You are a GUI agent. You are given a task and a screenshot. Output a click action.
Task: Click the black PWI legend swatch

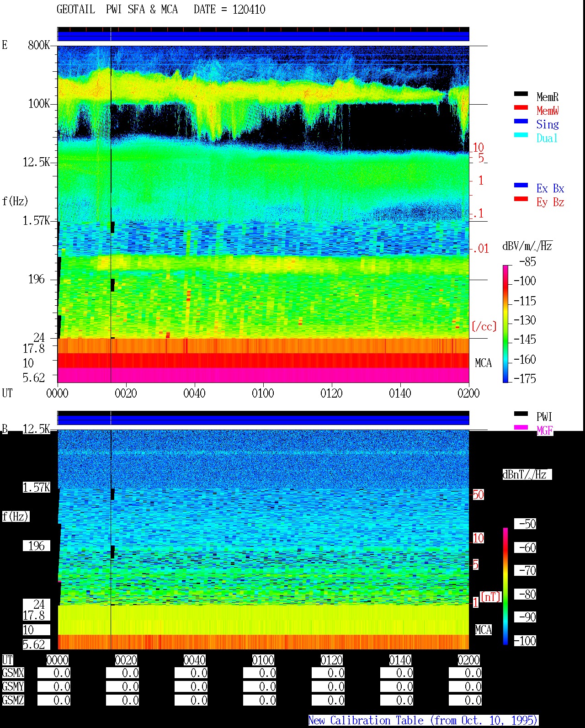point(521,414)
